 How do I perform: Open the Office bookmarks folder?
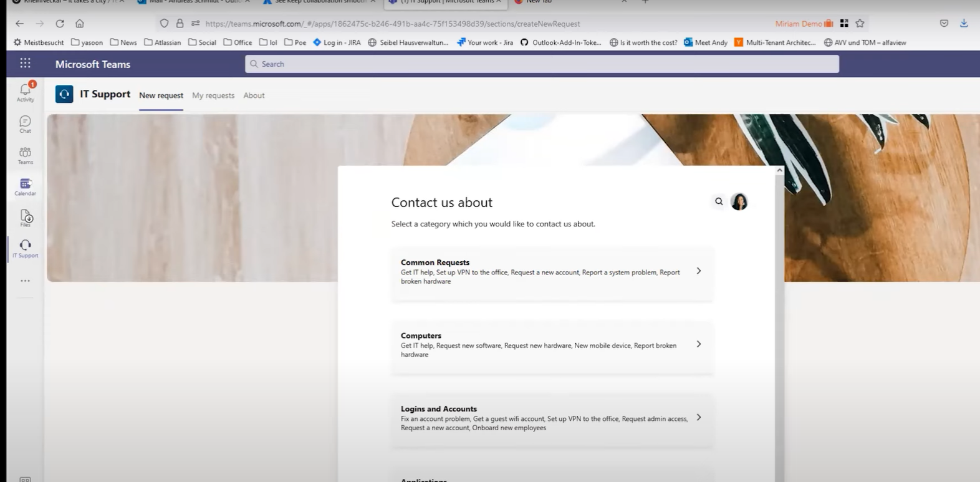[x=238, y=42]
